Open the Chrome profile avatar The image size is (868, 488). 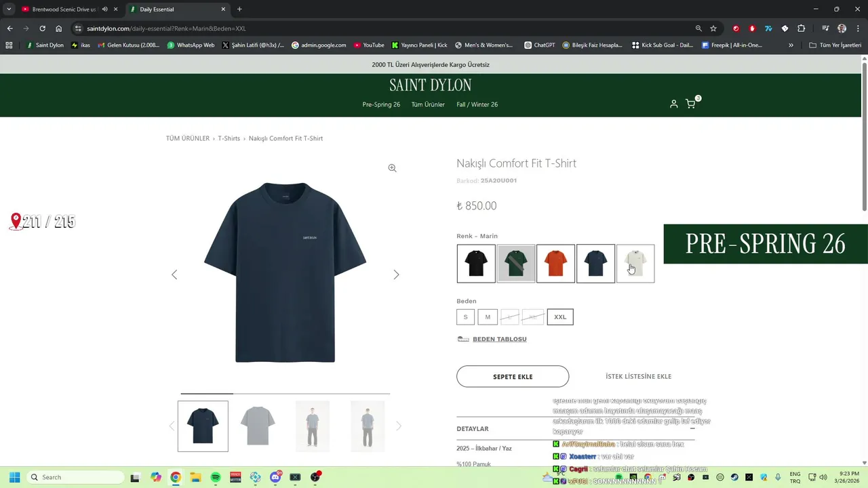(842, 28)
